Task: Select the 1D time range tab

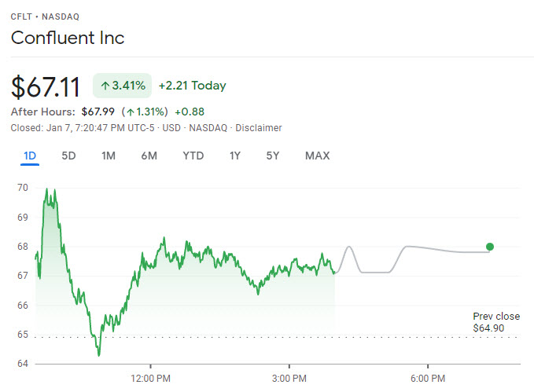Action: click(x=30, y=156)
